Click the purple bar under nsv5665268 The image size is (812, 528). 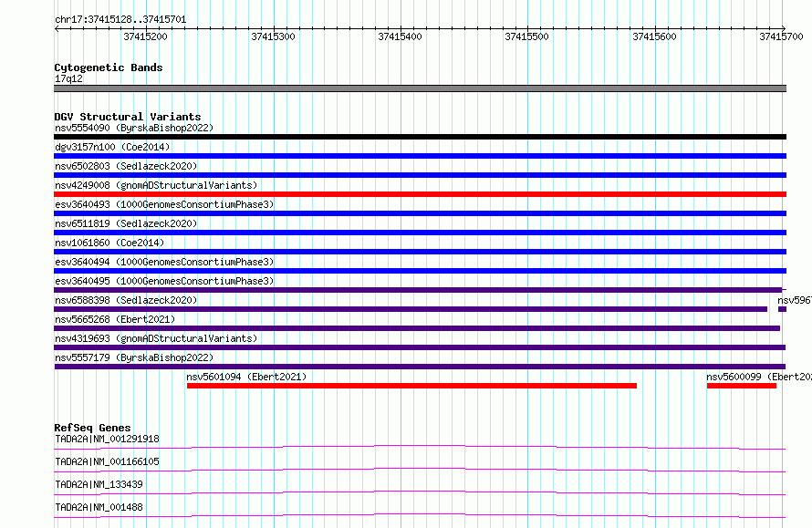(x=417, y=328)
